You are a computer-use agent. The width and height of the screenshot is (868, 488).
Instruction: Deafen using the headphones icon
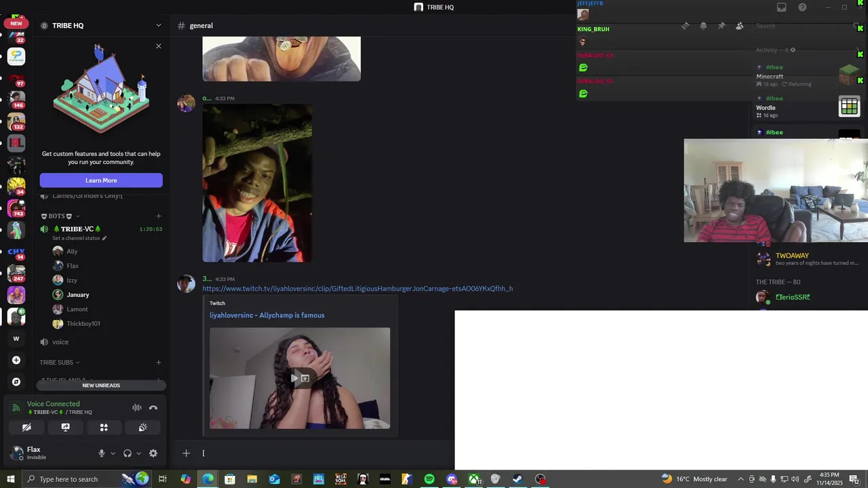pos(127,453)
